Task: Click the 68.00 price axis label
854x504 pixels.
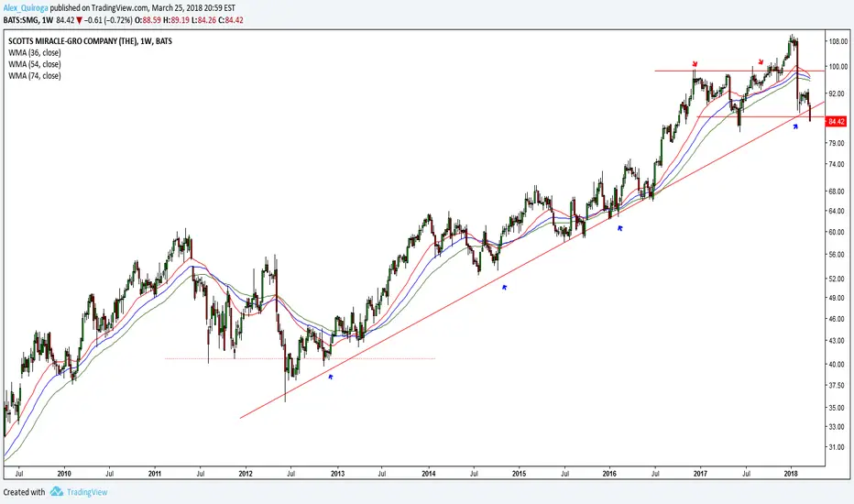Action: 838,192
